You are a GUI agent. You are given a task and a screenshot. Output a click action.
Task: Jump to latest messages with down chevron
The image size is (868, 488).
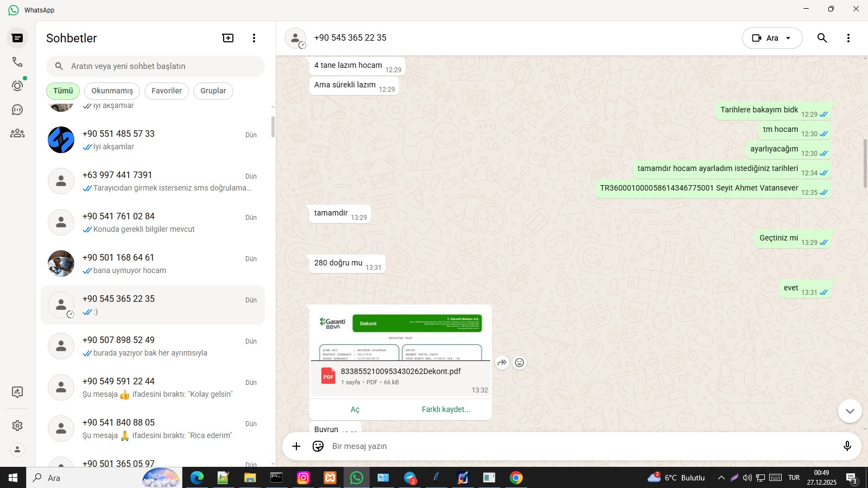pyautogui.click(x=850, y=411)
